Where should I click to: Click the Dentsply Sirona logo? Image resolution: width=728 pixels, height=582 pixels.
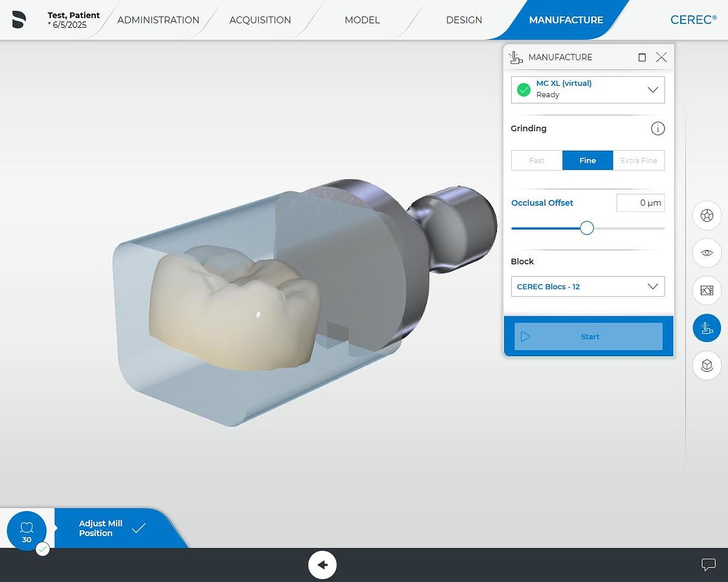tap(19, 19)
